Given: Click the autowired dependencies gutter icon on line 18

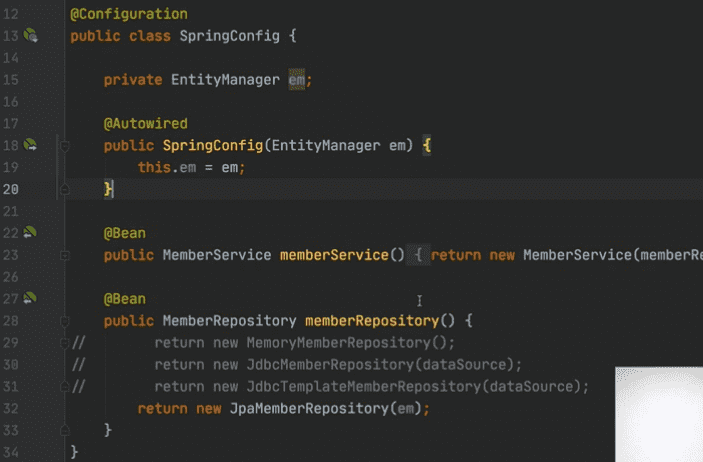Looking at the screenshot, I should point(30,145).
